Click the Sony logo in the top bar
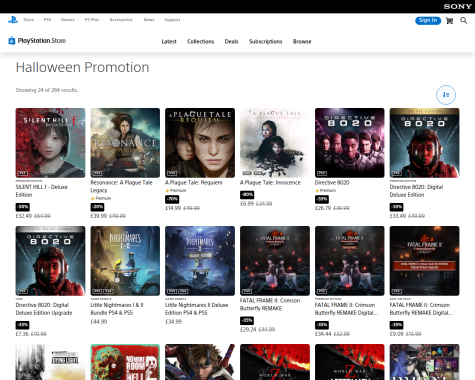 [x=457, y=6]
